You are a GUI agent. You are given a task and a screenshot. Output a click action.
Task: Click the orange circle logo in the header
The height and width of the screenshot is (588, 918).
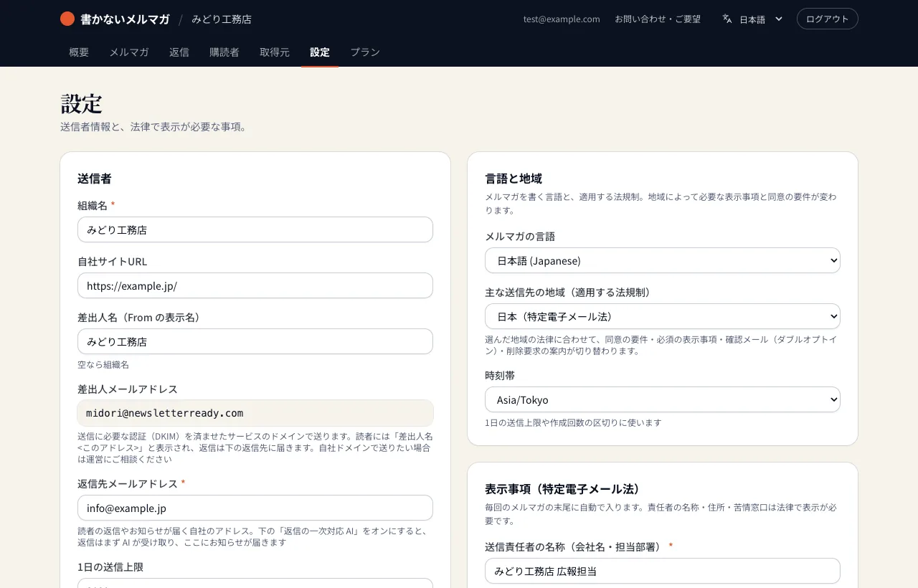point(67,19)
